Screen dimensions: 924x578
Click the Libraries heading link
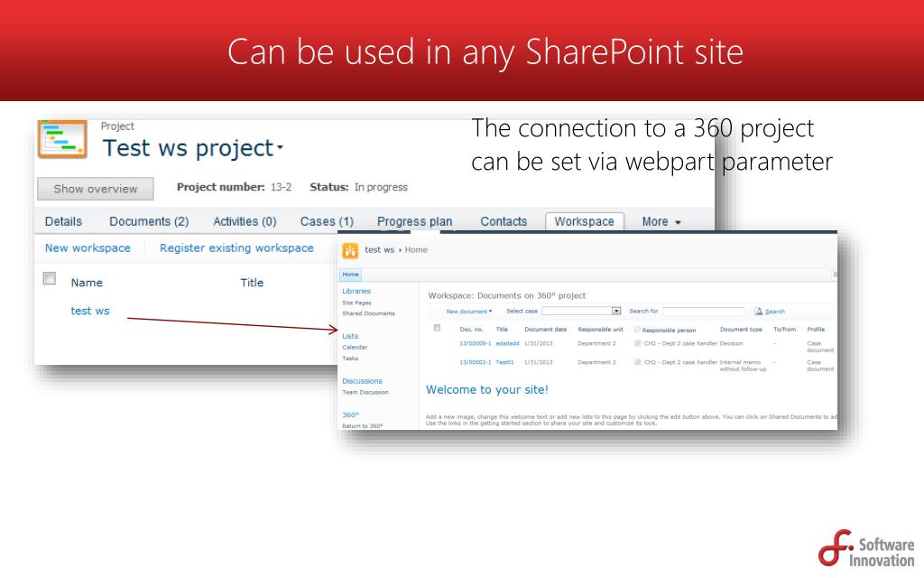356,292
